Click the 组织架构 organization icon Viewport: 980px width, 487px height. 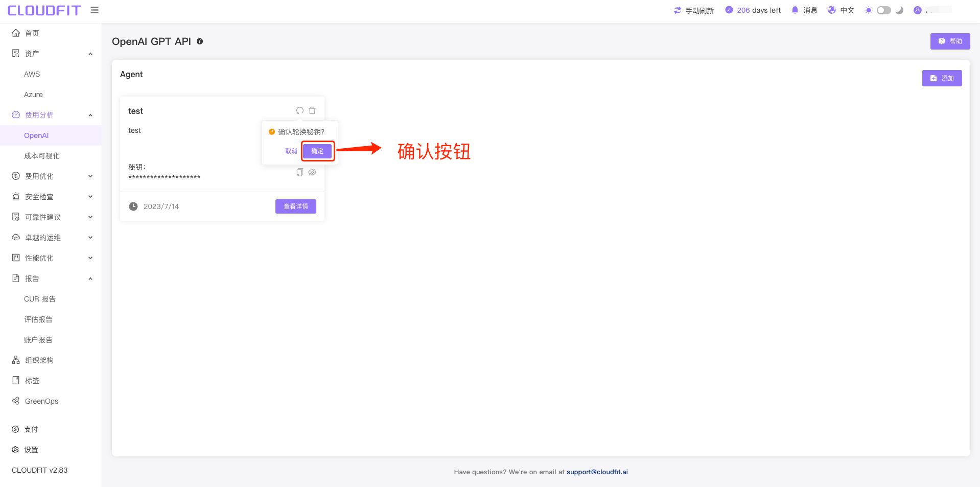coord(16,360)
